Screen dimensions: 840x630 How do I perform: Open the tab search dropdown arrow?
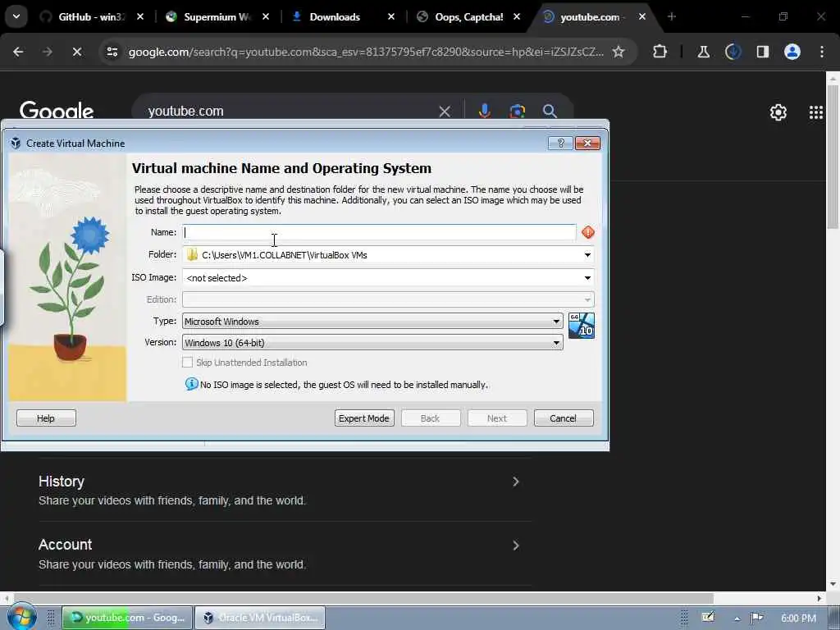click(x=16, y=16)
